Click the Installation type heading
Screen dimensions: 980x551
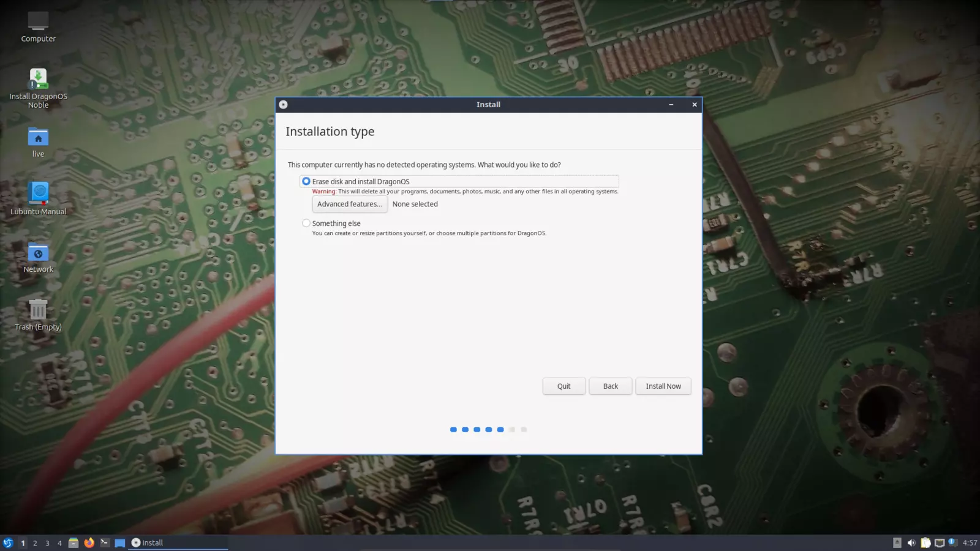coord(330,132)
